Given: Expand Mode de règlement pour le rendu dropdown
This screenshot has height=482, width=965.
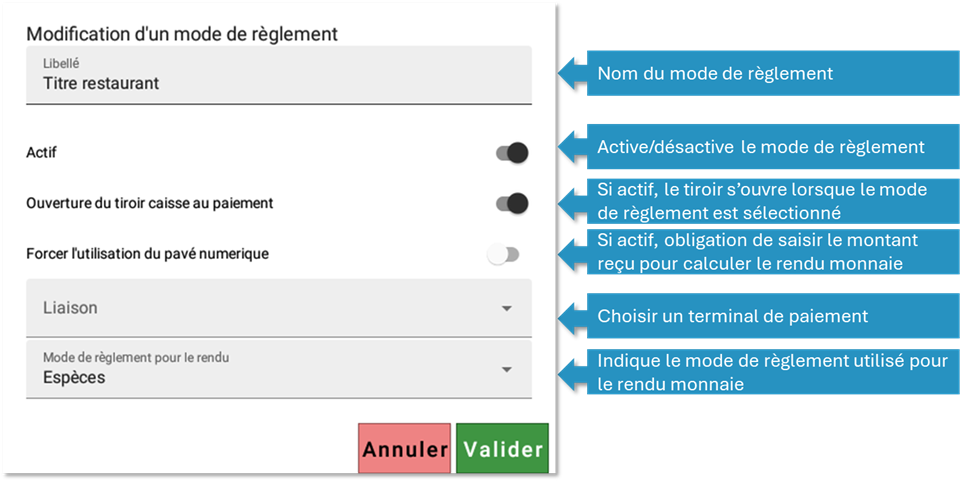Looking at the screenshot, I should click(x=278, y=370).
